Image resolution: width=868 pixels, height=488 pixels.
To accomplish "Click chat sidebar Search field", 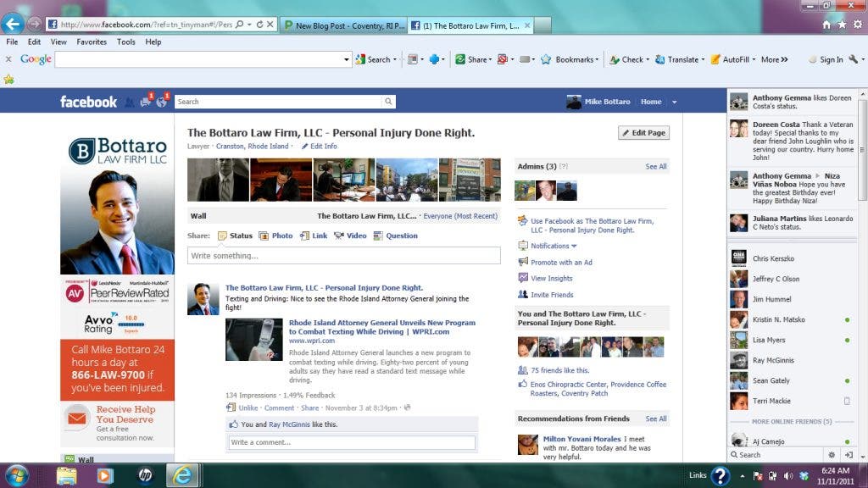I will pos(776,455).
